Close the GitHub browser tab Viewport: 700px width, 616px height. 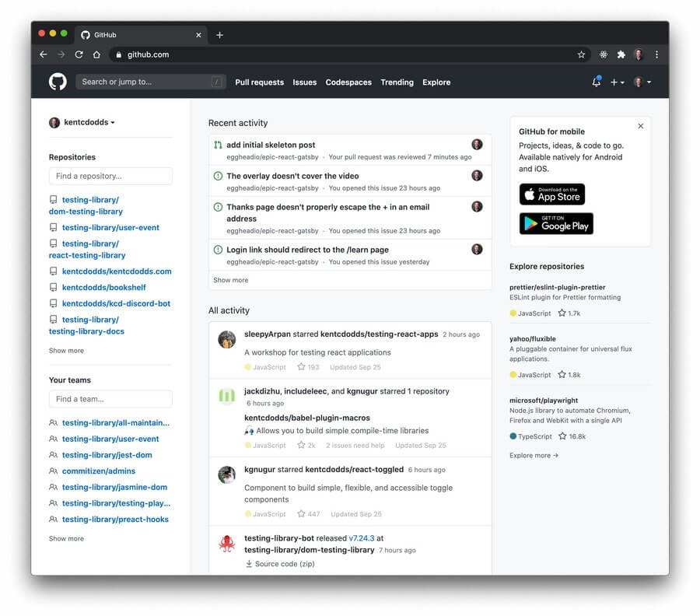(198, 35)
